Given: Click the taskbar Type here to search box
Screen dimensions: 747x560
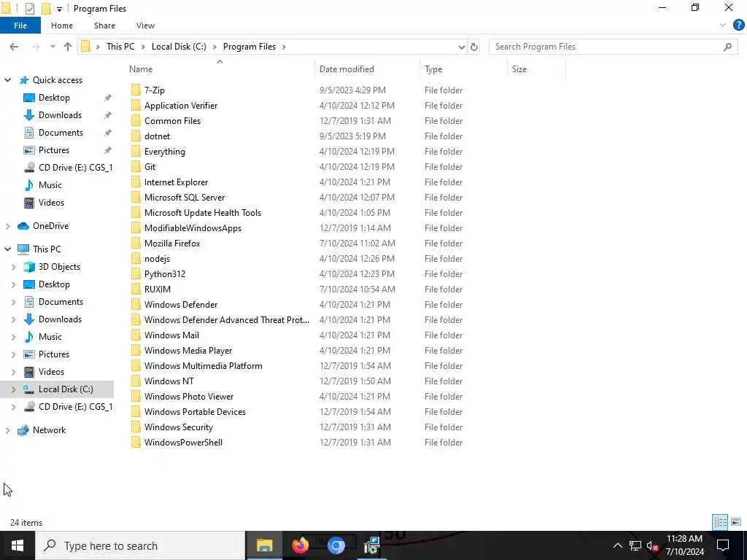Looking at the screenshot, I should click(140, 545).
